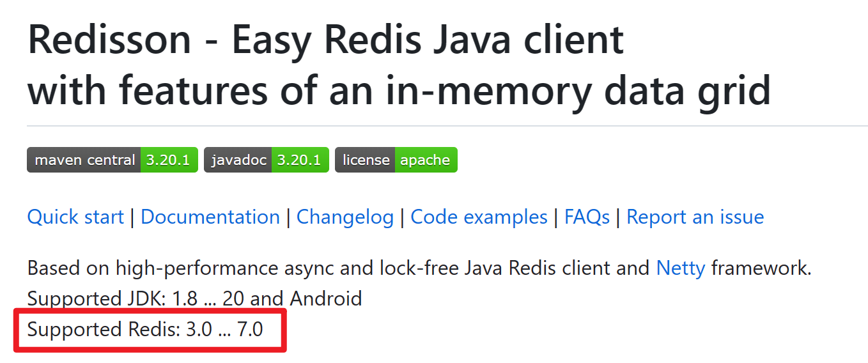
Task: Click the green apache label on the license badge
Action: pos(425,160)
